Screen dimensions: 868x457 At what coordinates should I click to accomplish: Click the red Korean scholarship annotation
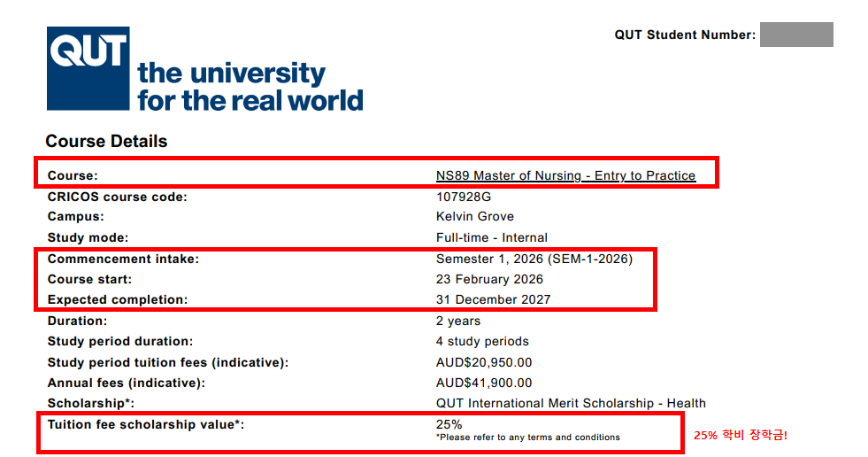tap(740, 436)
